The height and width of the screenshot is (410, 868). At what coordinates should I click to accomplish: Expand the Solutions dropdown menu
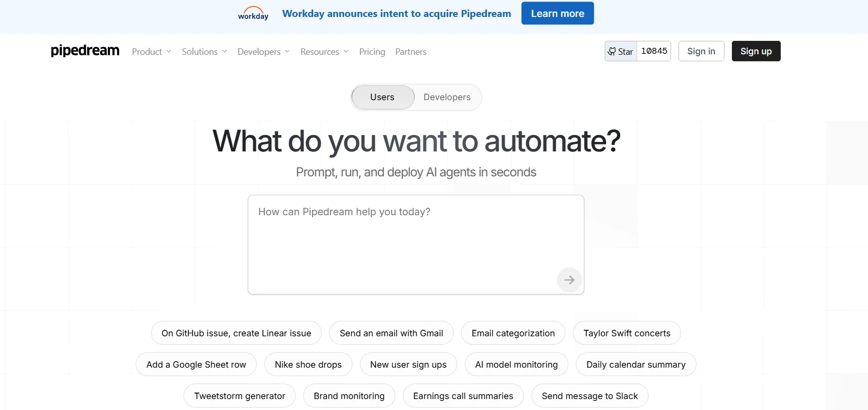point(204,52)
